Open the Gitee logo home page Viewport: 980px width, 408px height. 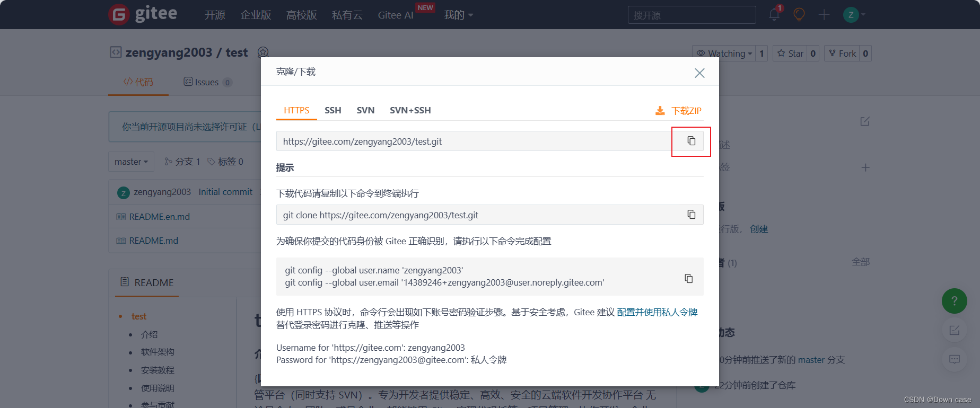point(143,14)
